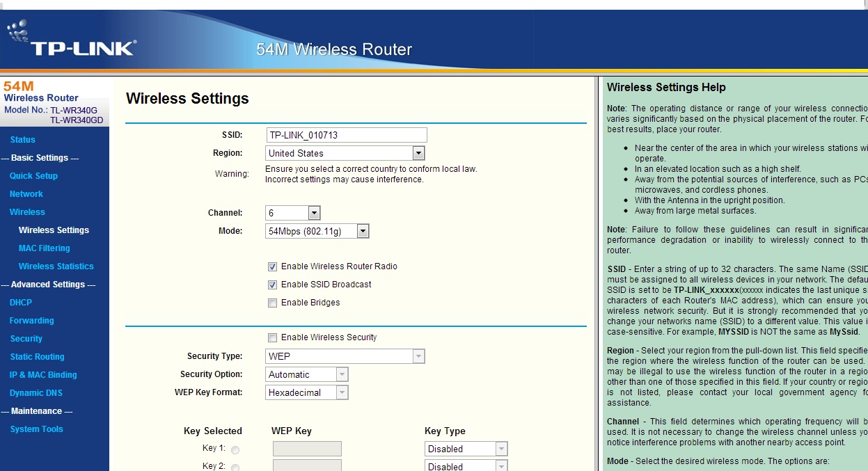Viewport: 868px width, 471px height.
Task: Select the Wireless menu section
Action: [27, 212]
